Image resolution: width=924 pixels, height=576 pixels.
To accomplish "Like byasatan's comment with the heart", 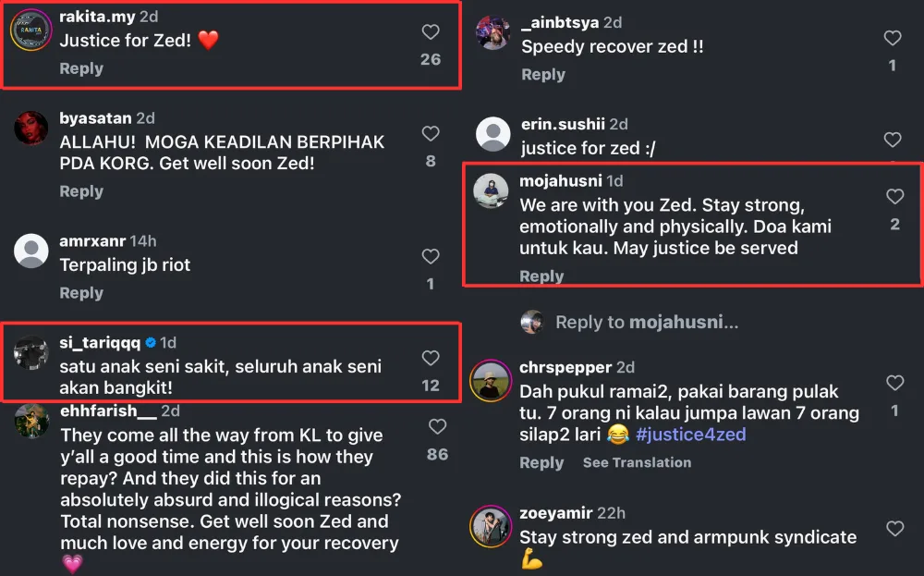I will [x=431, y=134].
